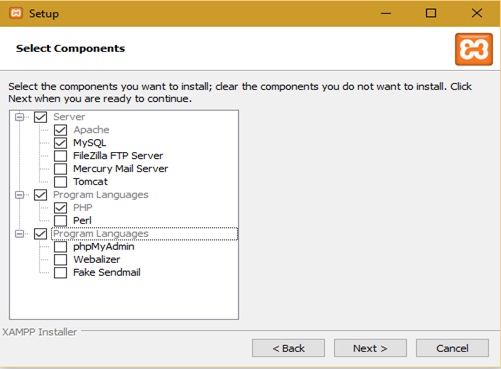The height and width of the screenshot is (369, 501).
Task: Maximize the Setup window
Action: (431, 13)
